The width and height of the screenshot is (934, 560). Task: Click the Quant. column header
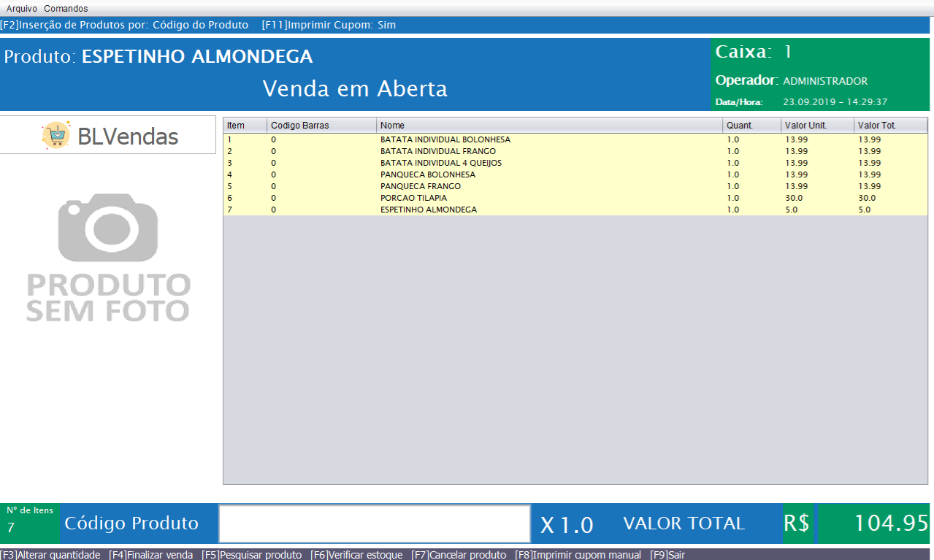(751, 126)
